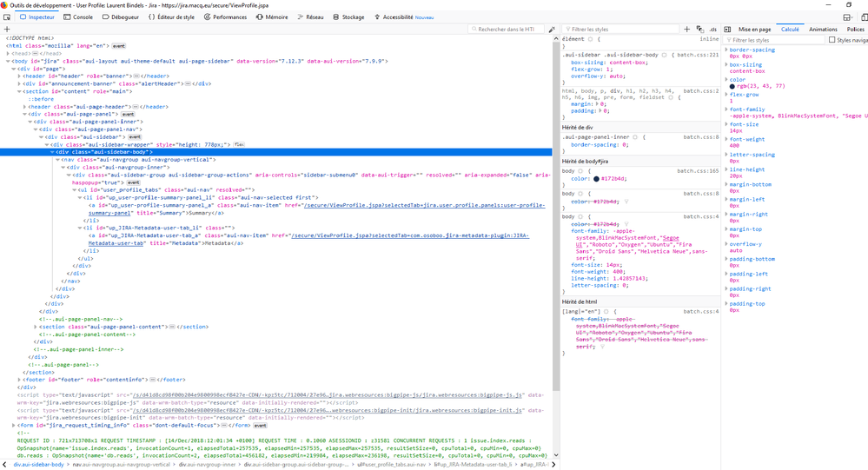Click the #172b4d color swatch

[x=597, y=179]
